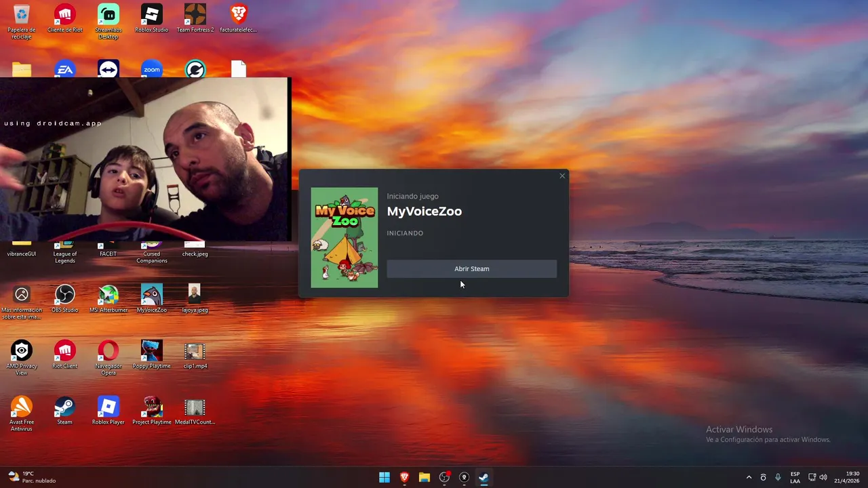Select the Cursed Companions shortcut
Image resolution: width=868 pixels, height=488 pixels.
coord(152,253)
